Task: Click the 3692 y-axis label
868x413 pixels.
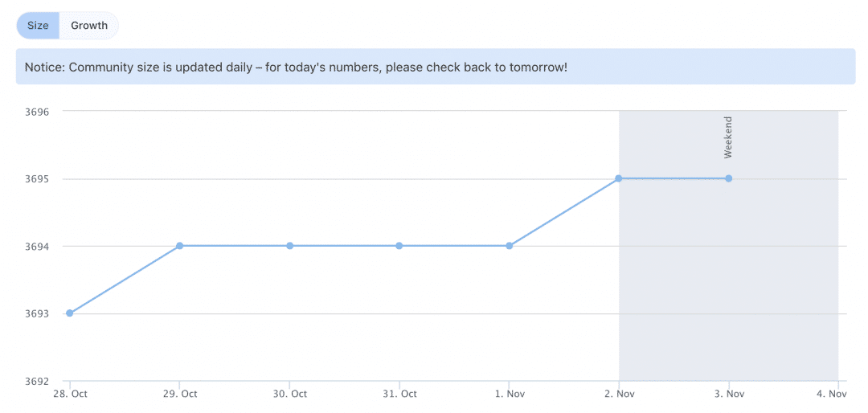Action: [37, 382]
